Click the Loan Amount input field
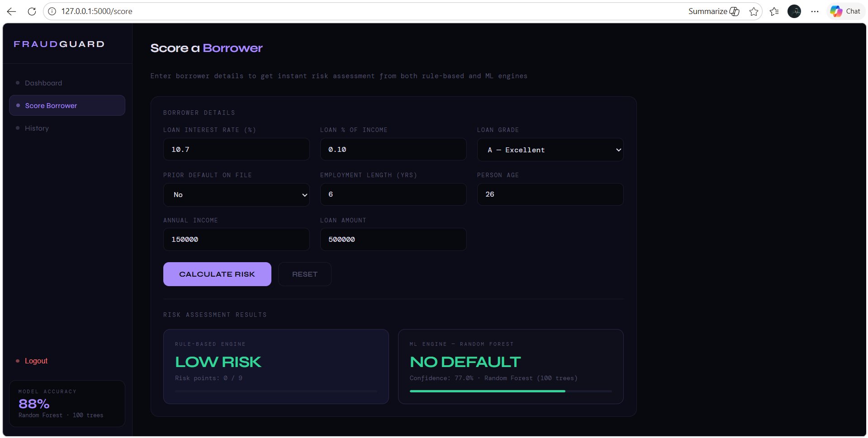This screenshot has width=868, height=438. tap(393, 239)
